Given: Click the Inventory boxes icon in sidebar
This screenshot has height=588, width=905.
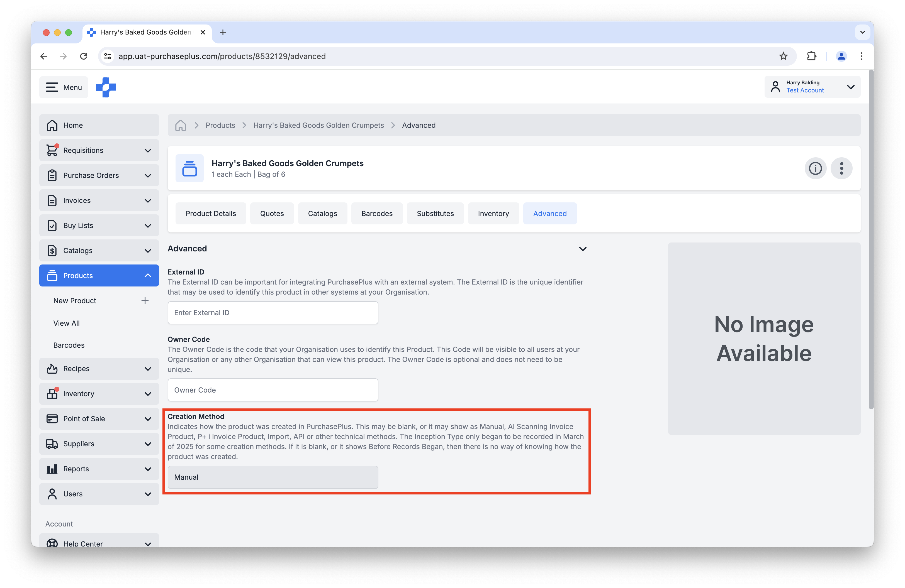Looking at the screenshot, I should 52,394.
